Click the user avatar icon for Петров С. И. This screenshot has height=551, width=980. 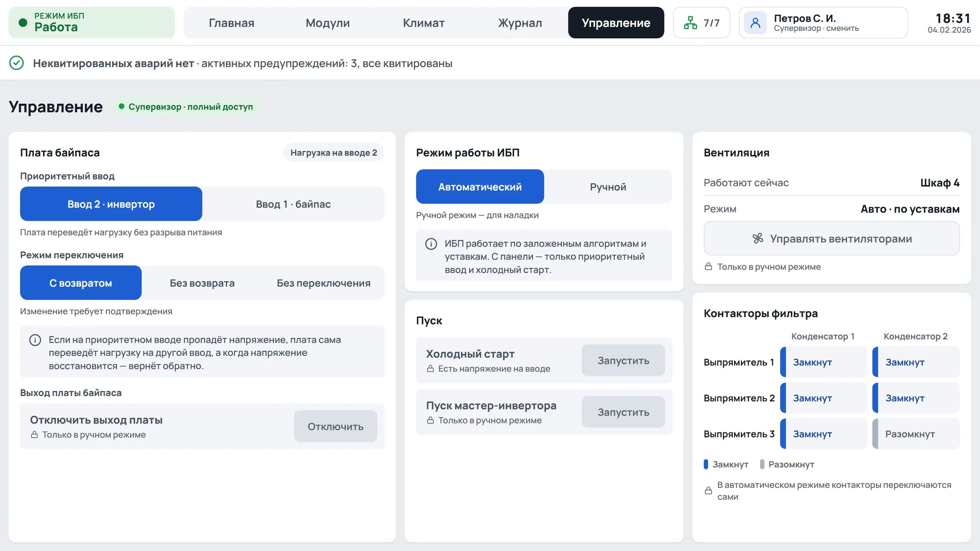click(x=755, y=23)
